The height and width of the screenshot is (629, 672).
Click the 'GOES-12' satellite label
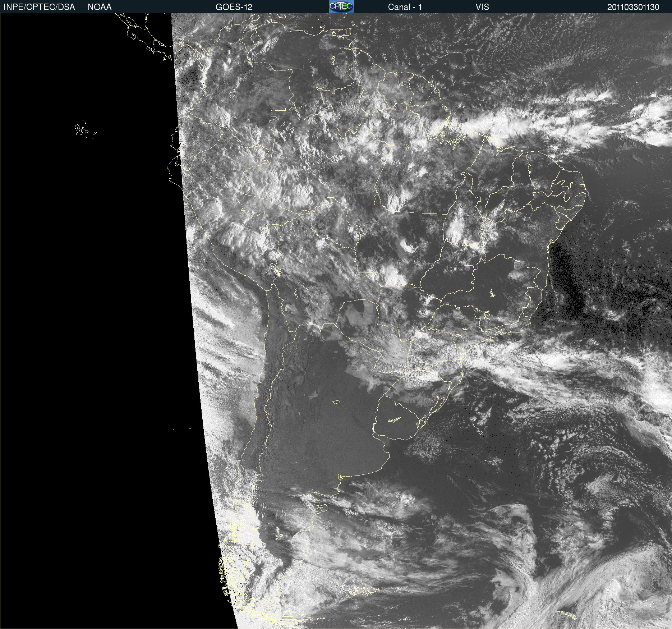(x=234, y=7)
